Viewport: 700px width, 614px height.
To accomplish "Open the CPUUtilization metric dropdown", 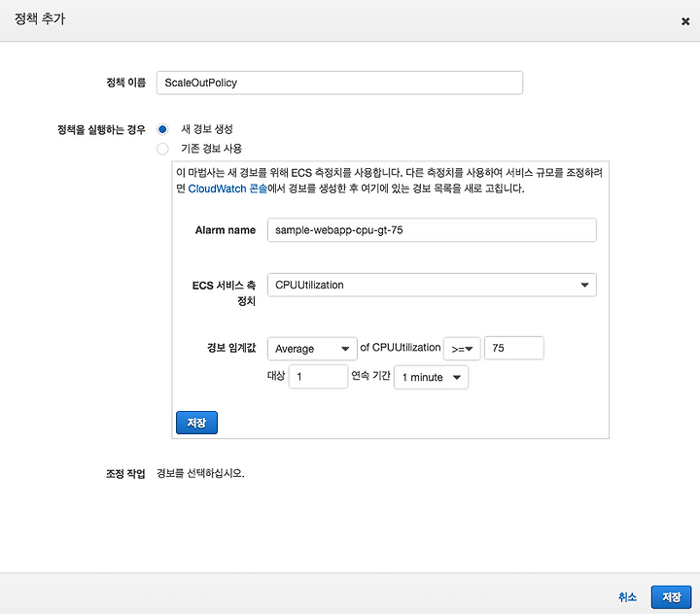I will click(432, 285).
